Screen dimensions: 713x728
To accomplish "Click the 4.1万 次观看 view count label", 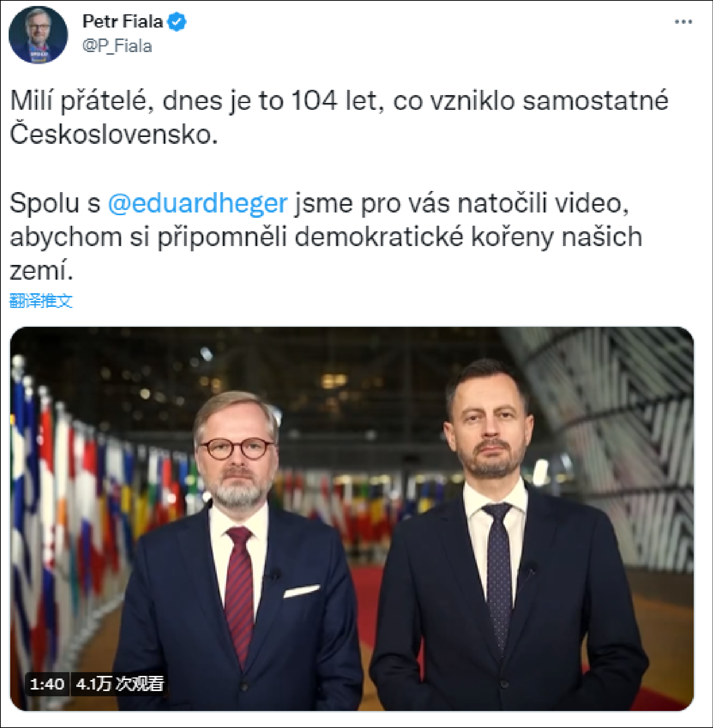I will tap(120, 684).
